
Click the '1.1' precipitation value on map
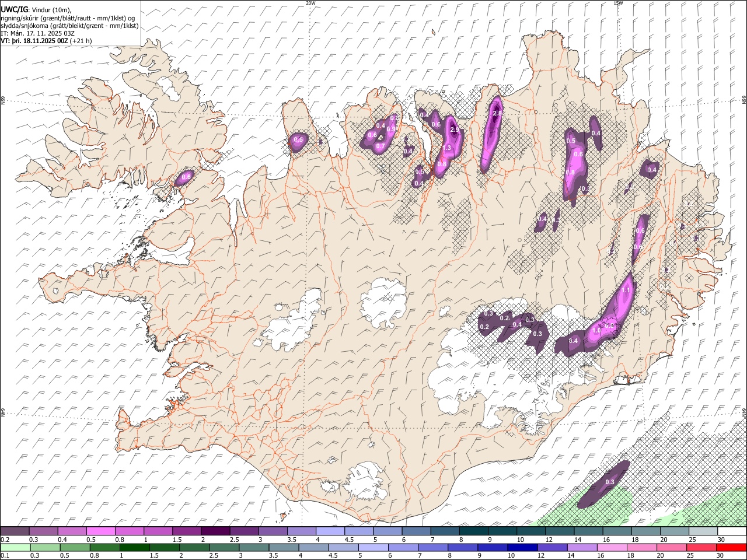[626, 290]
